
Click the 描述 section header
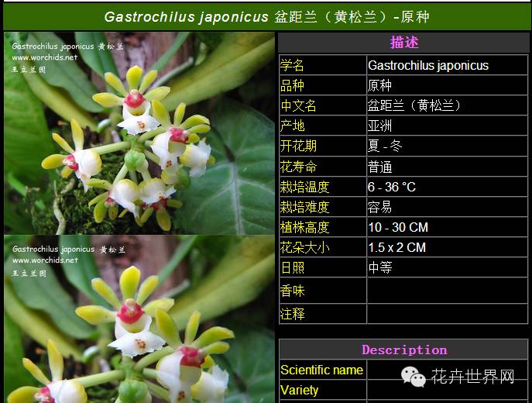pyautogui.click(x=404, y=43)
